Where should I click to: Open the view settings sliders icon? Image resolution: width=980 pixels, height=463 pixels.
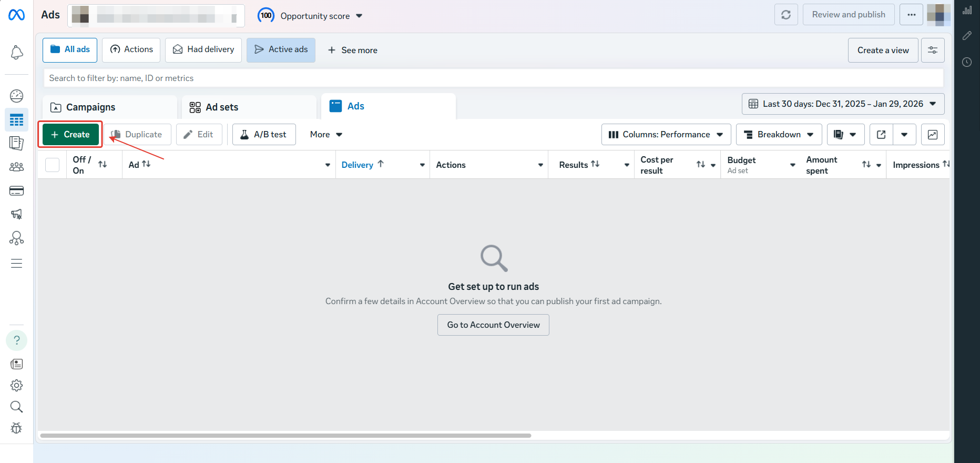pyautogui.click(x=933, y=51)
